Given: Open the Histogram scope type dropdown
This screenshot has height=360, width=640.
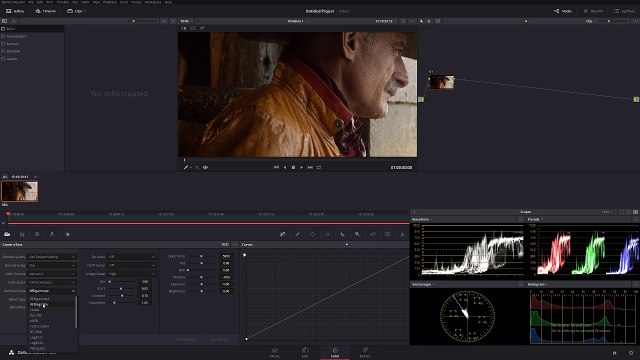Looking at the screenshot, I should pos(538,284).
